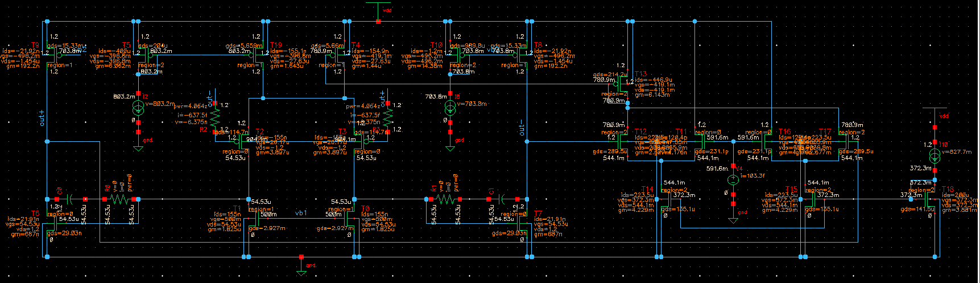Select resistor R1 symbol
This screenshot has height=283, width=980.
click(445, 199)
